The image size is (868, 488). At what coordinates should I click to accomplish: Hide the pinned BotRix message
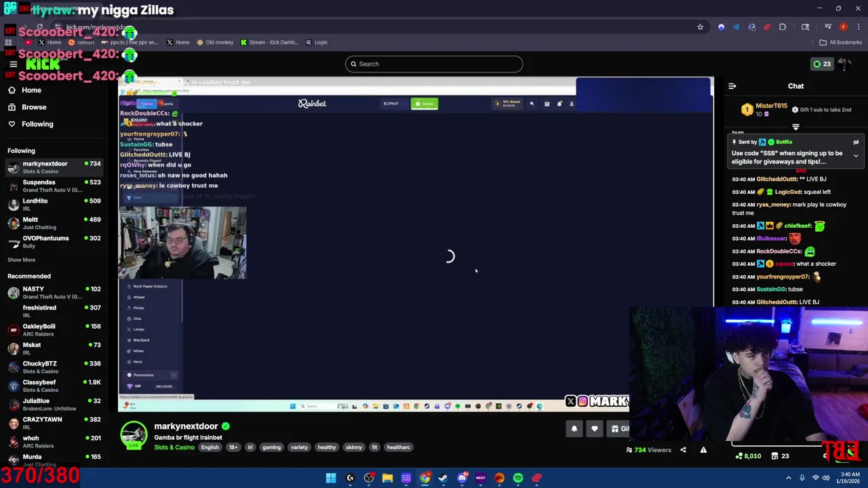point(856,142)
